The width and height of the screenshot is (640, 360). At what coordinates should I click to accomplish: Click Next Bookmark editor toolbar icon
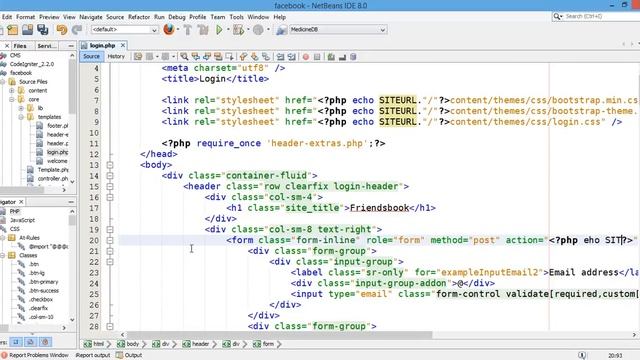(255, 57)
